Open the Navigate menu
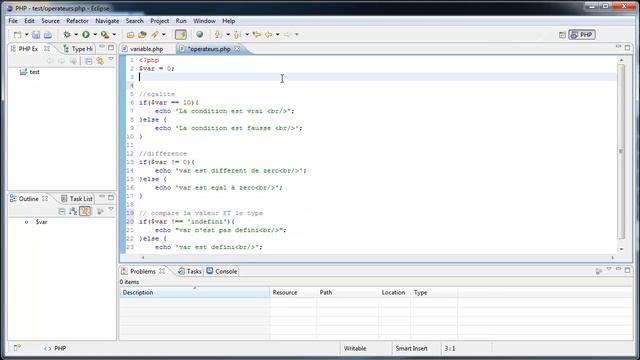 [x=107, y=21]
